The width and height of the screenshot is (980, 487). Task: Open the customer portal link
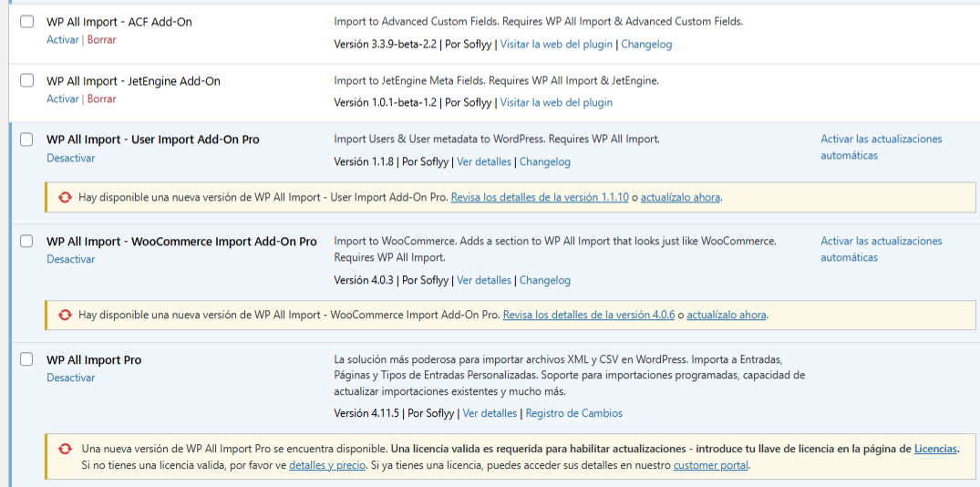click(x=711, y=465)
